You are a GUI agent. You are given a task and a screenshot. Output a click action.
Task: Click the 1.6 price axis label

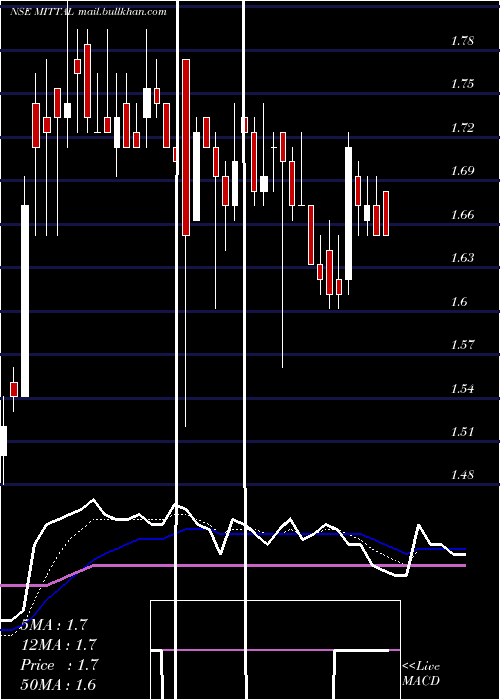pyautogui.click(x=459, y=302)
